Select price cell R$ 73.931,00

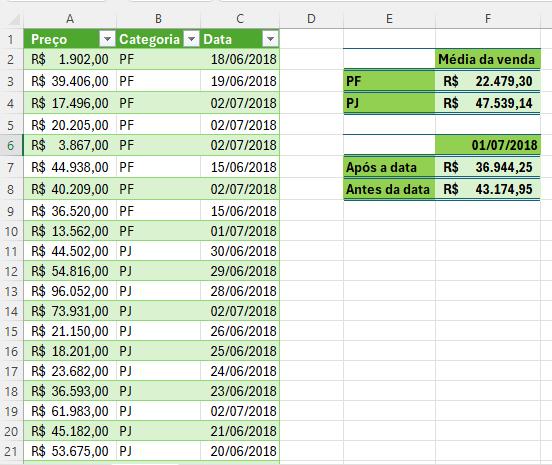pos(70,311)
